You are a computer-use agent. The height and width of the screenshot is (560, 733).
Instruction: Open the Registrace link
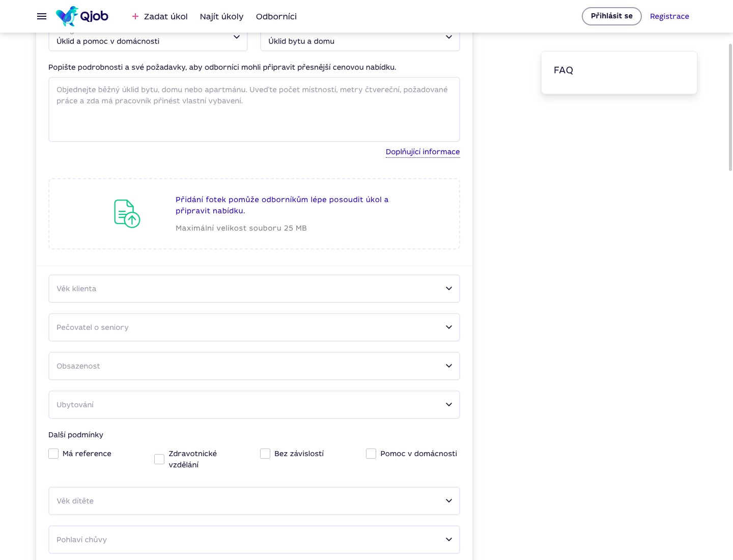(669, 16)
